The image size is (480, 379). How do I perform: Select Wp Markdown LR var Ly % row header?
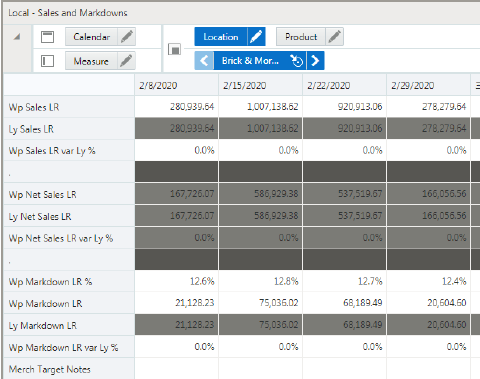69,347
